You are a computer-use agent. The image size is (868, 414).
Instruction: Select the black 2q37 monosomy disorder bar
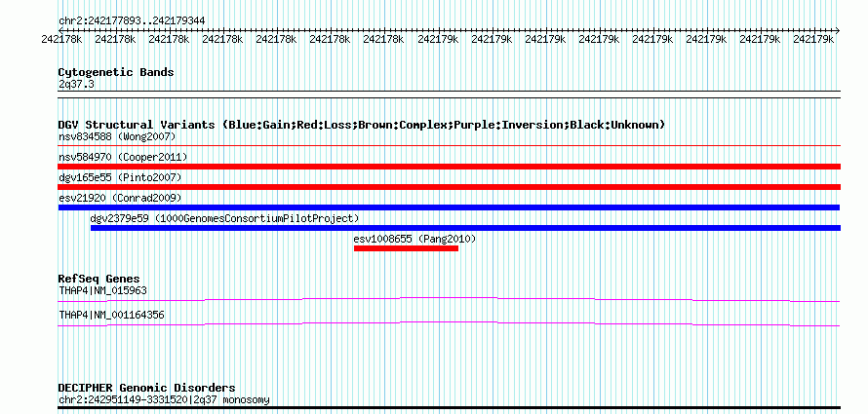pyautogui.click(x=449, y=408)
